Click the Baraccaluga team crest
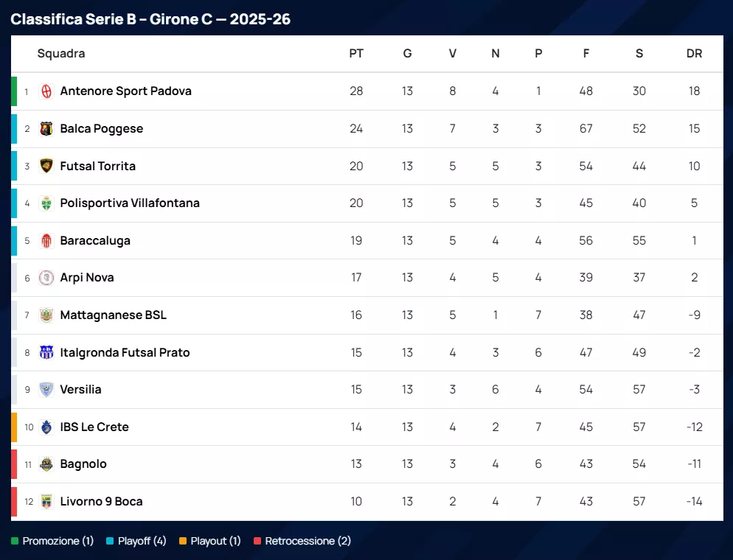 point(46,240)
